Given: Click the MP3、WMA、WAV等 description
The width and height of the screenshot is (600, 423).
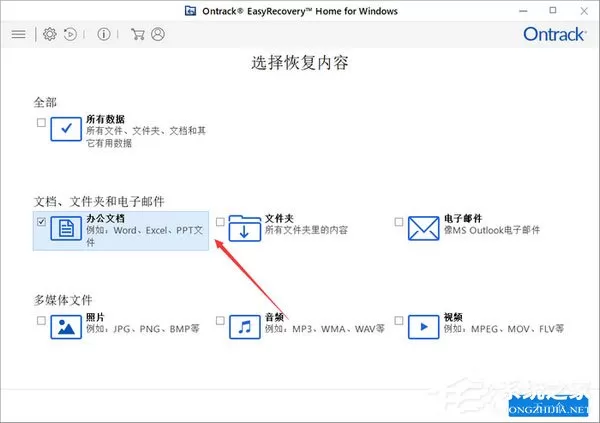Looking at the screenshot, I should coord(324,329).
